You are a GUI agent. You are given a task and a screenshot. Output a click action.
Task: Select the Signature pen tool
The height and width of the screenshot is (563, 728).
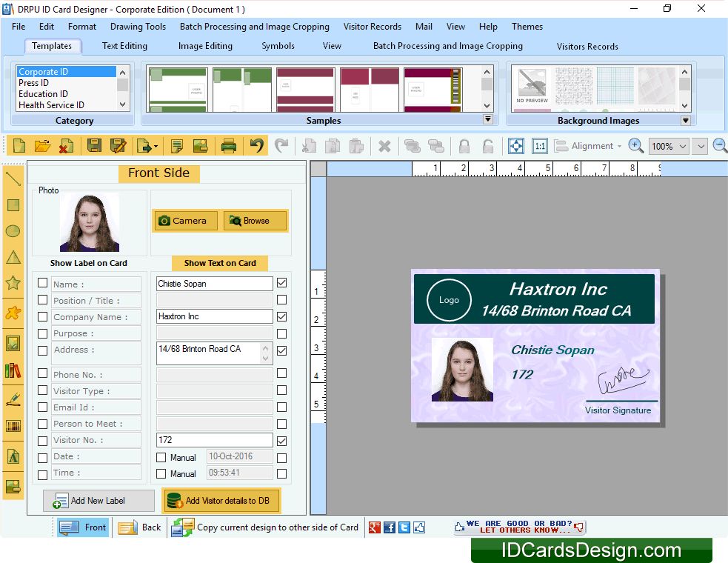click(x=13, y=399)
